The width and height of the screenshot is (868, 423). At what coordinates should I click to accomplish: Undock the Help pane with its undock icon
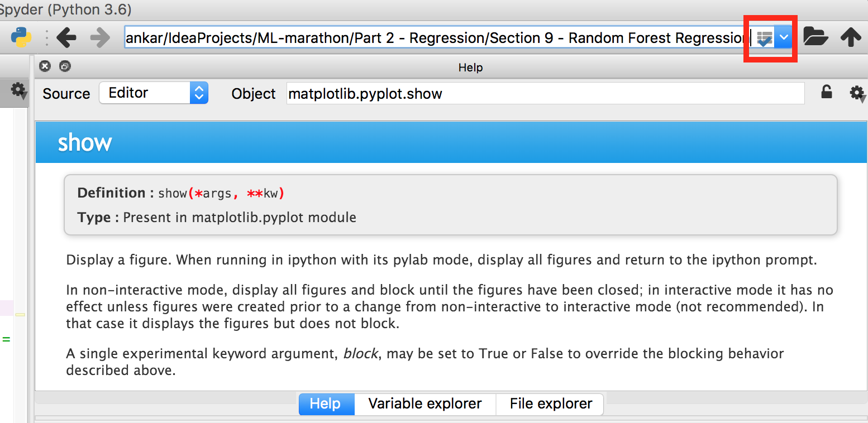click(x=64, y=66)
